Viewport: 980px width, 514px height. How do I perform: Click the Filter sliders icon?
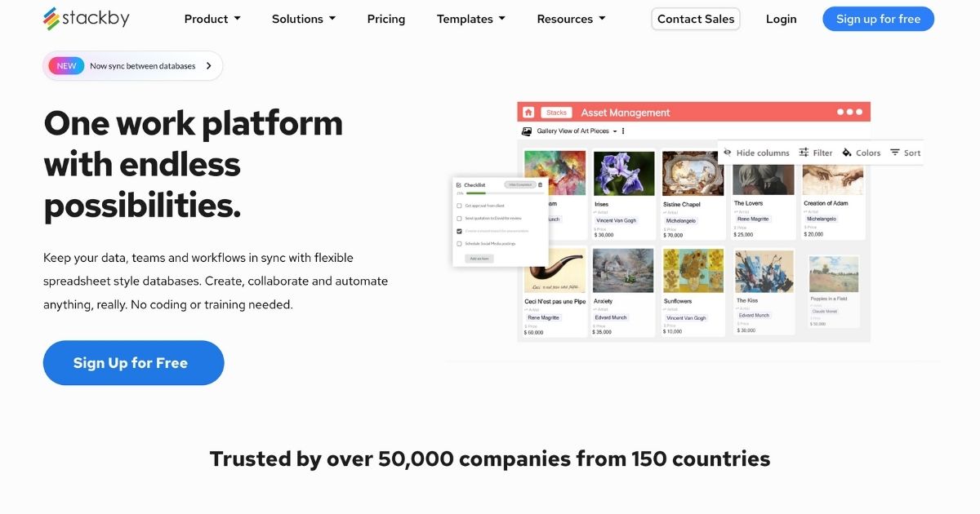pos(804,153)
